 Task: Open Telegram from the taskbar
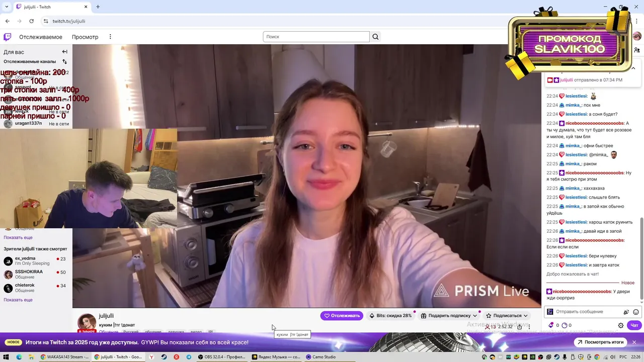[x=189, y=357]
